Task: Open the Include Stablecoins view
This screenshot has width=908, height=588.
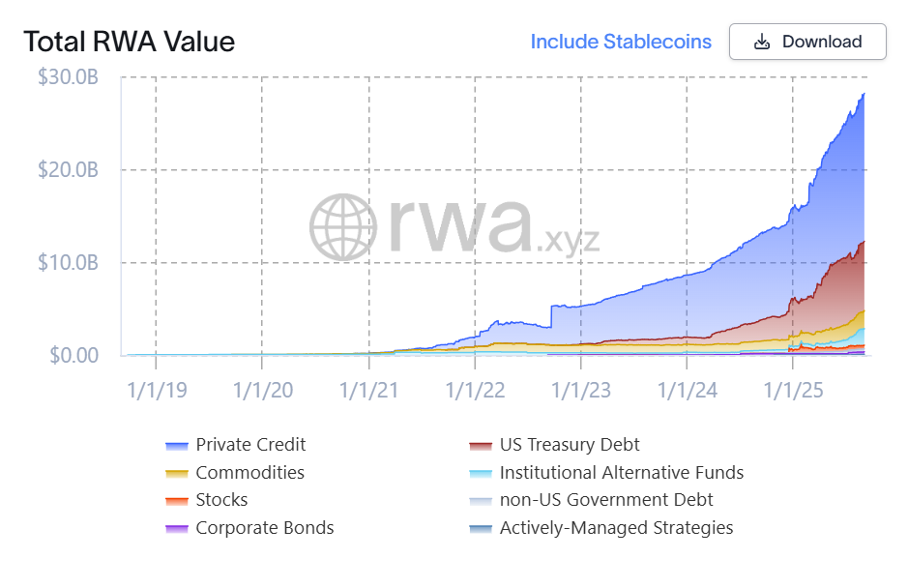Action: coord(620,42)
